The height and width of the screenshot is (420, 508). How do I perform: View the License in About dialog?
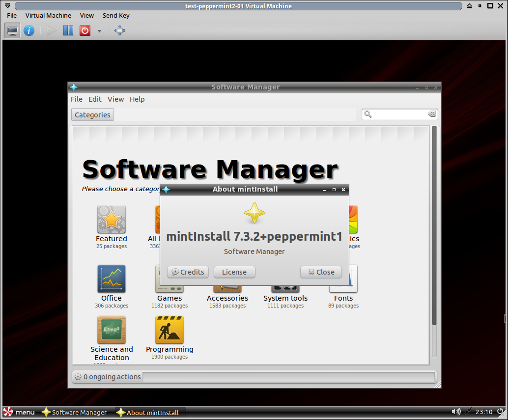234,272
